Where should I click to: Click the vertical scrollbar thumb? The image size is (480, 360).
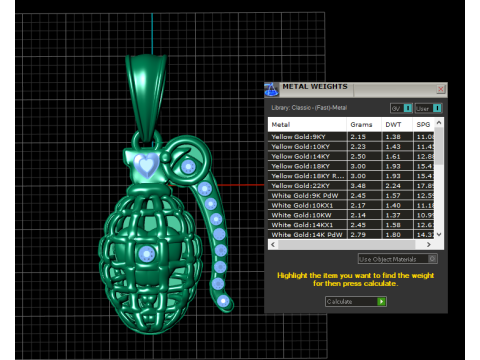439,146
